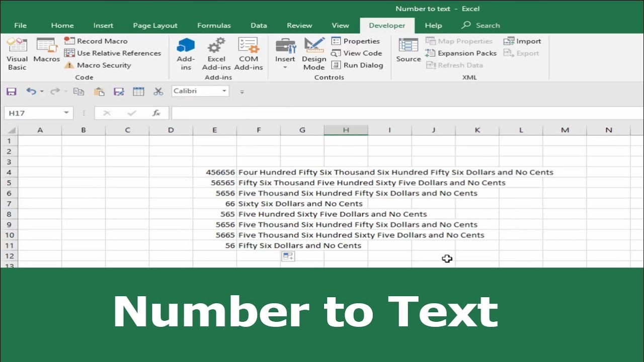Open Excel Add-ins

pos(216,53)
